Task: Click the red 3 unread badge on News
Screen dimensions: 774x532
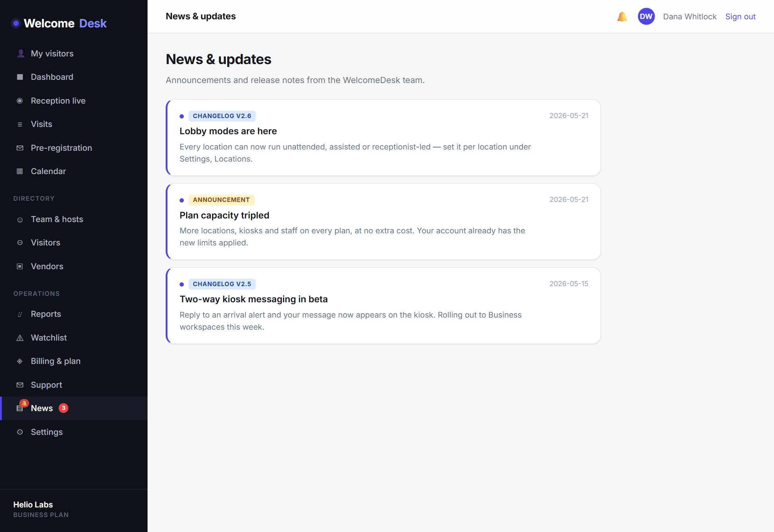Action: click(63, 408)
